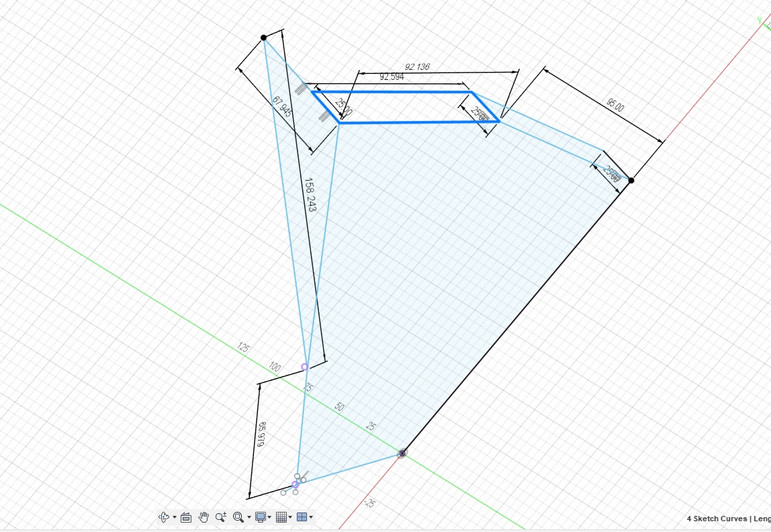Select the 65.979 dimension value
Image resolution: width=771 pixels, height=532 pixels.
coord(261,434)
